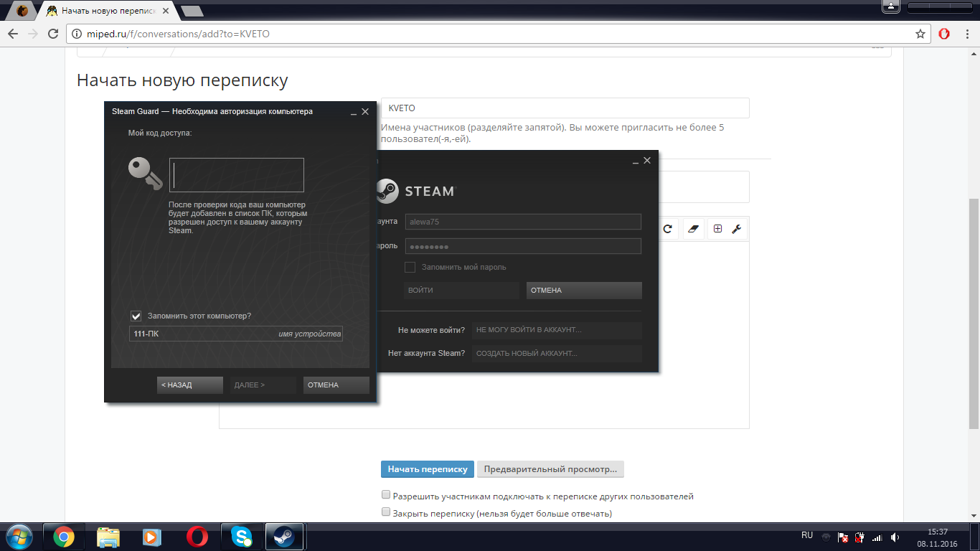This screenshot has height=551, width=980.
Task: View site information icon in address bar
Action: 77,34
